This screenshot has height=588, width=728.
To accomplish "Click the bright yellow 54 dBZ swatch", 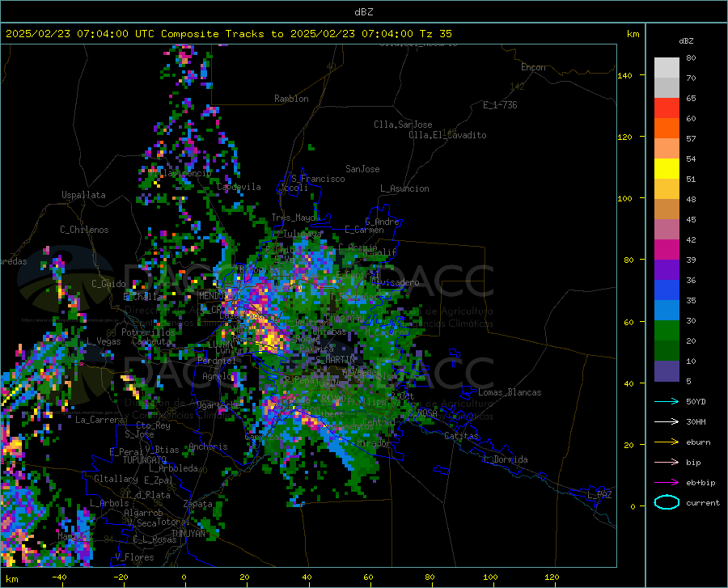I will pos(667,169).
